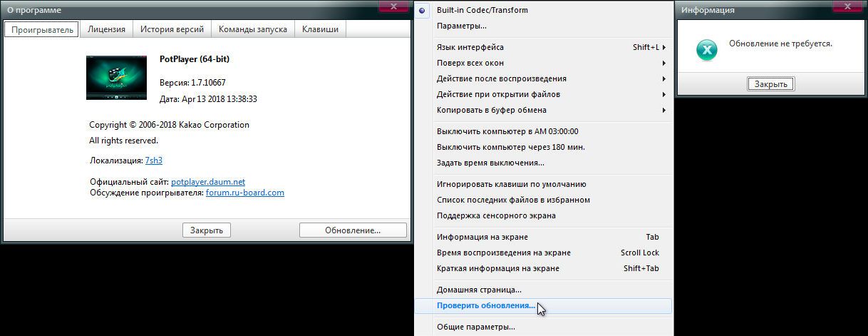Screen dimensions: 868x336
Task: Click Copyright © 2006-2018 Kakao Corporation text
Action: click(x=170, y=125)
